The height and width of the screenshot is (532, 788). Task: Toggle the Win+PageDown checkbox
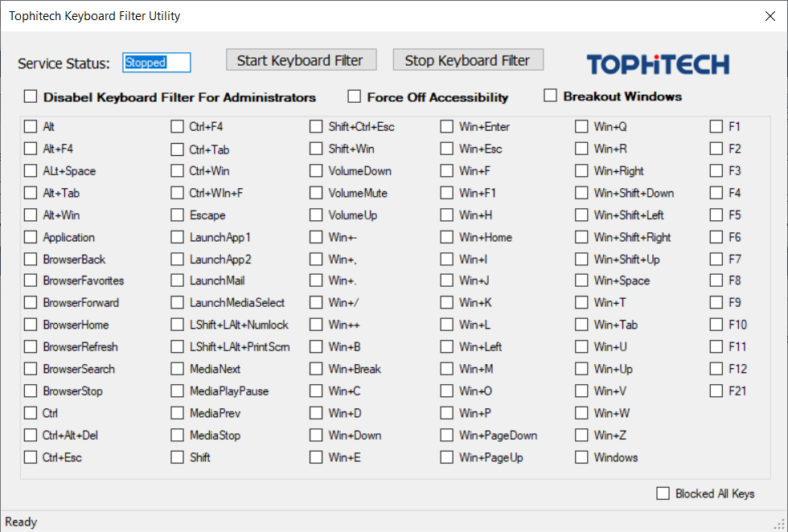(446, 436)
